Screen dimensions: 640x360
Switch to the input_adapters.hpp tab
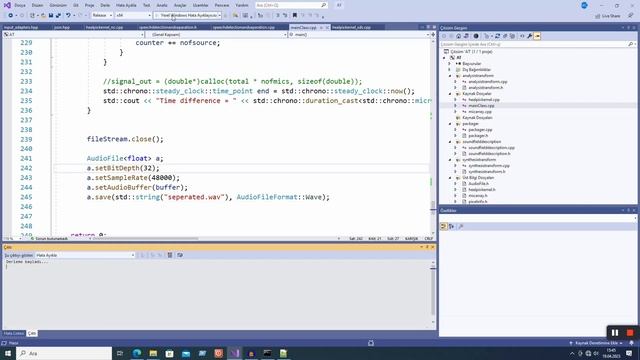pyautogui.click(x=21, y=27)
